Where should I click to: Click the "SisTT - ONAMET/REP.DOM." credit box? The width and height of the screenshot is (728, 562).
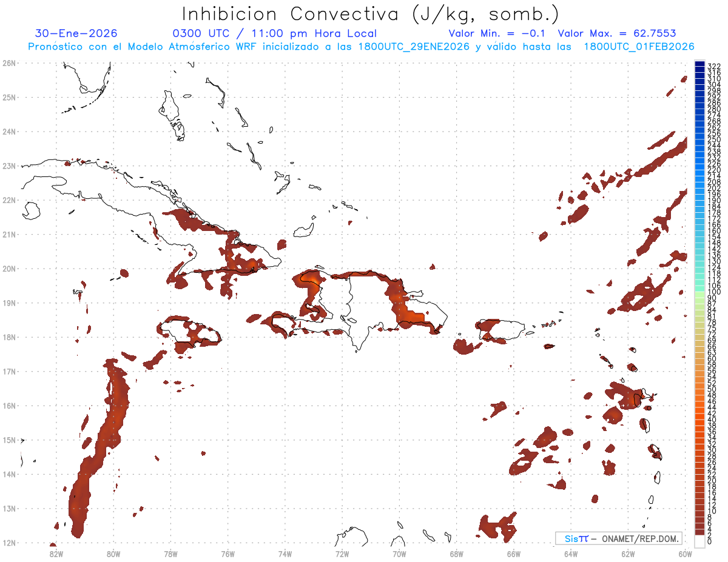618,538
